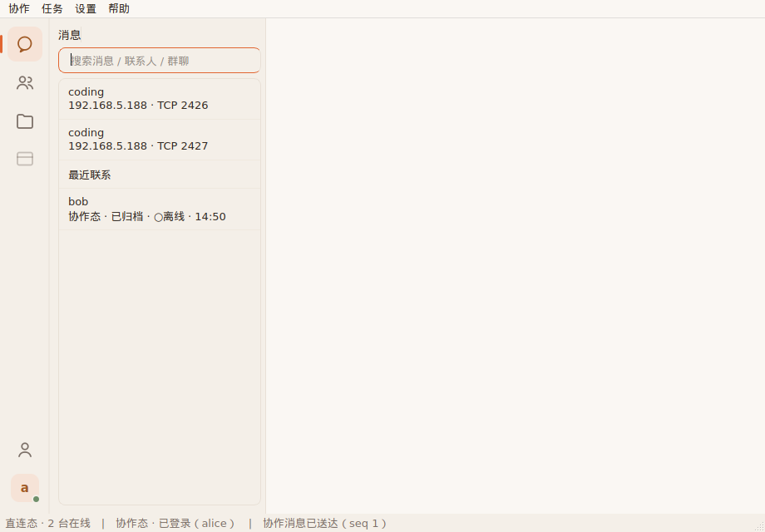This screenshot has height=532, width=765.
Task: Select the coding peer on TCP 2426
Action: point(160,99)
